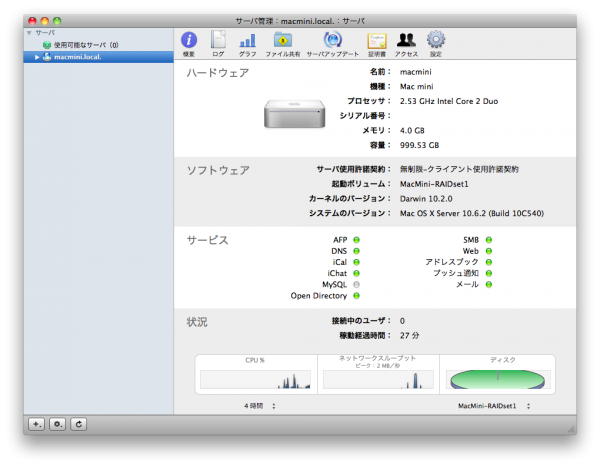The image size is (600, 467).
Task: Click the アドレスブック status indicator
Action: coord(489,262)
